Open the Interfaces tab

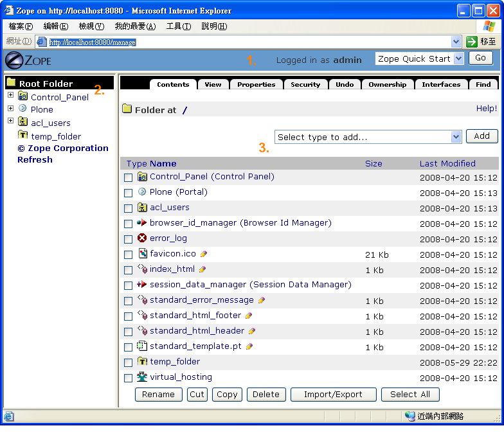441,85
